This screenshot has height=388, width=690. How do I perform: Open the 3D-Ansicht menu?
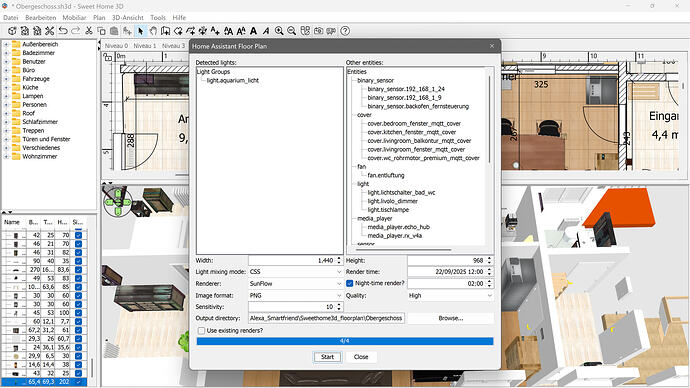pos(128,18)
